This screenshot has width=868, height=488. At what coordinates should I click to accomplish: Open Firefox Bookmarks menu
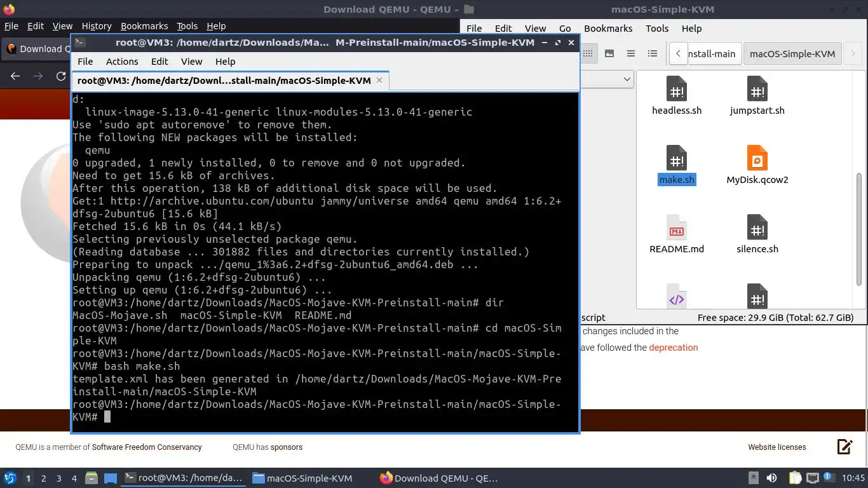[x=144, y=26]
